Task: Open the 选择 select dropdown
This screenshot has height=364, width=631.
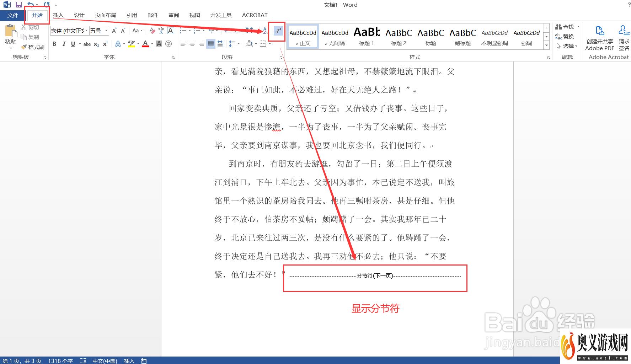Action: pos(567,46)
